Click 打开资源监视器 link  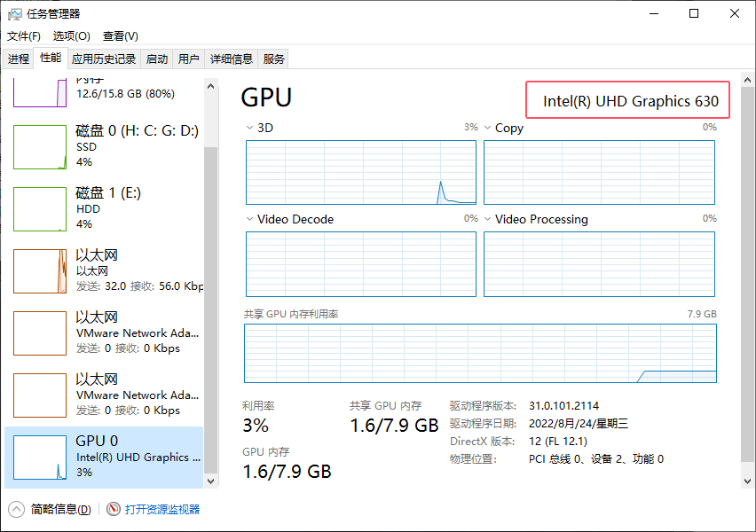point(162,509)
